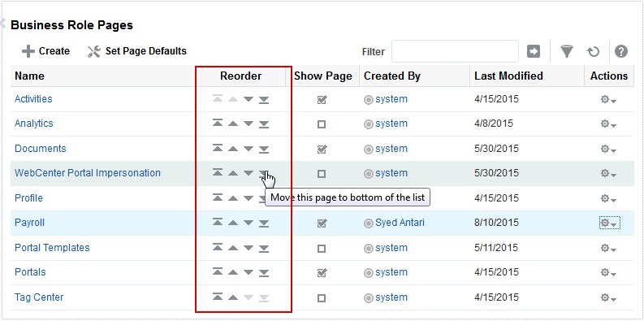
Task: Move Analytics page to top of list
Action: click(218, 124)
